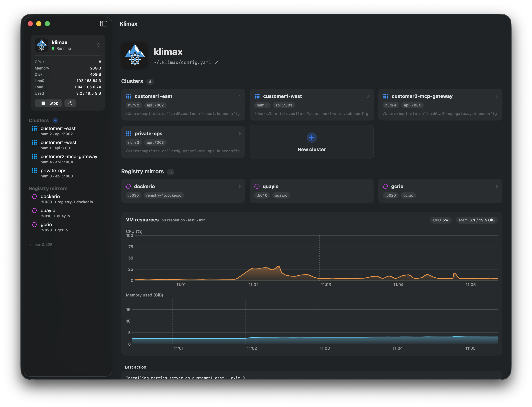Toggle the sidebar panel icon

104,23
